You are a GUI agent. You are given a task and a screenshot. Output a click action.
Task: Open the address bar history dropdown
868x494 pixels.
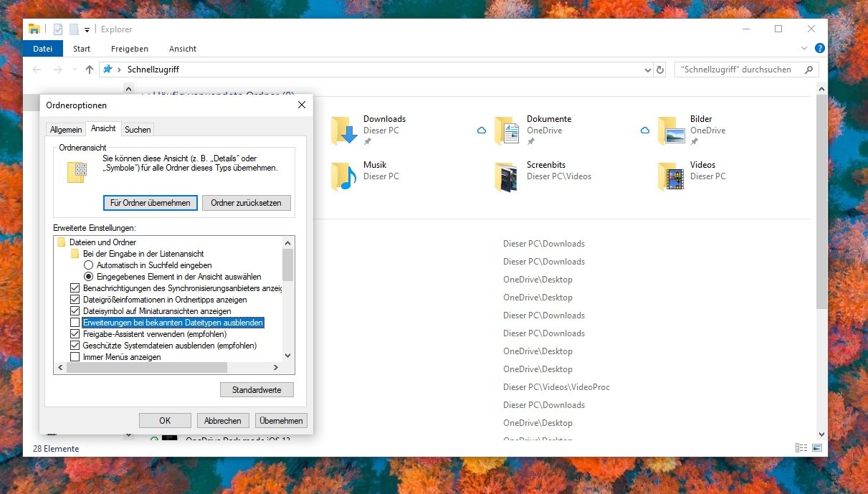(x=647, y=70)
